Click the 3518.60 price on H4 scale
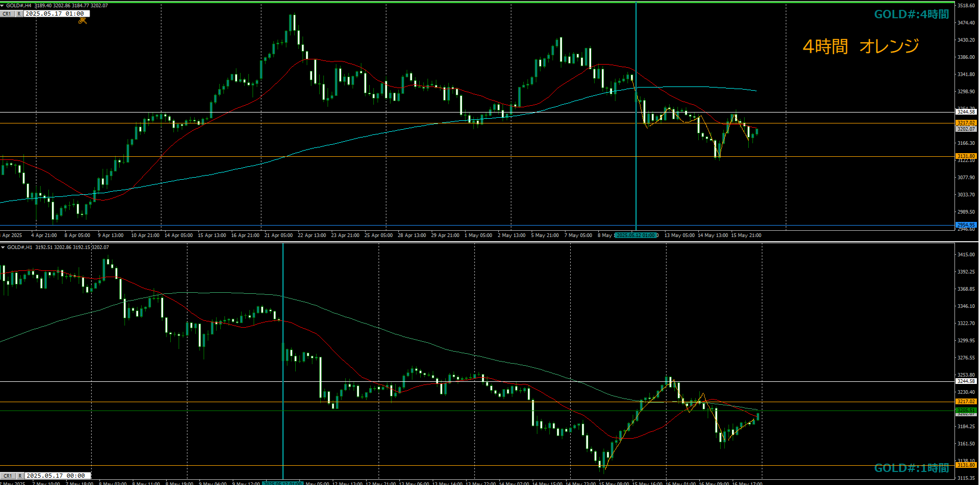 966,6
